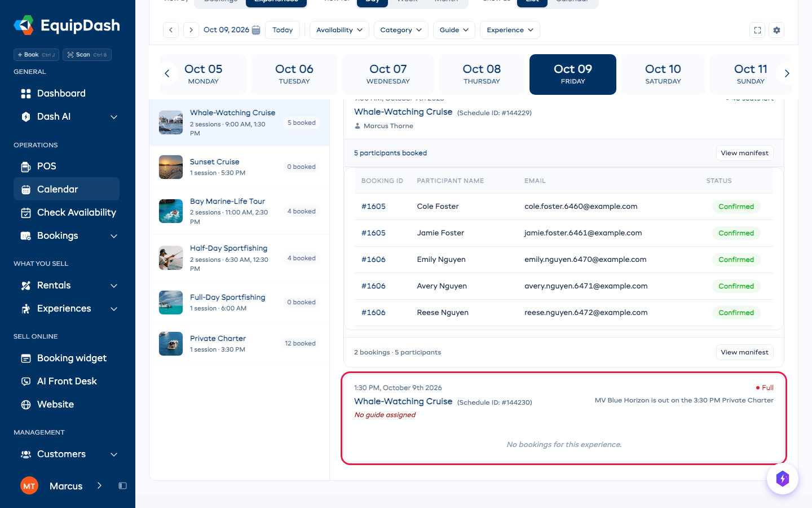The image size is (812, 508).
Task: Open the Category filter dropdown
Action: point(401,30)
